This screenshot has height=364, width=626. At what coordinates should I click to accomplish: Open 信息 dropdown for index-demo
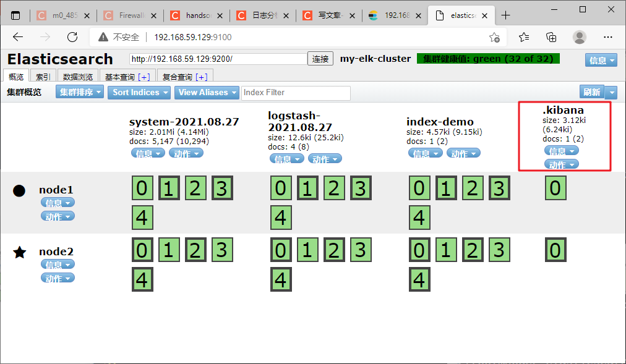click(426, 153)
